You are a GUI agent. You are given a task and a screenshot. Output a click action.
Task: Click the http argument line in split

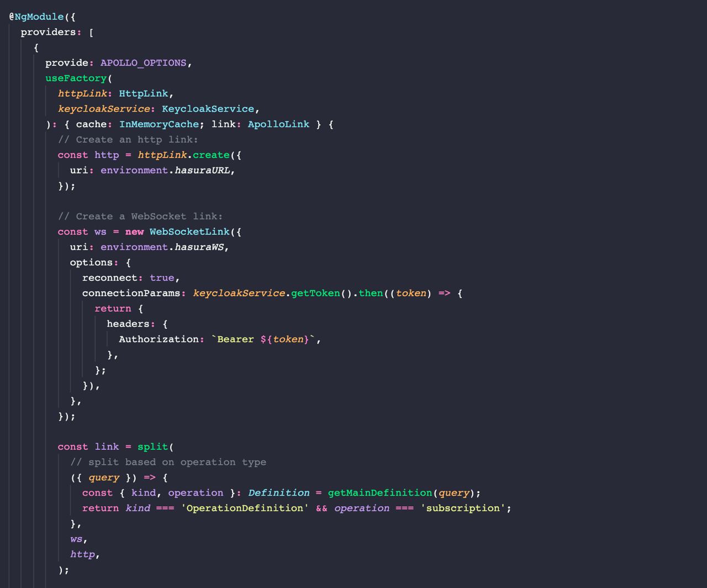(x=82, y=554)
